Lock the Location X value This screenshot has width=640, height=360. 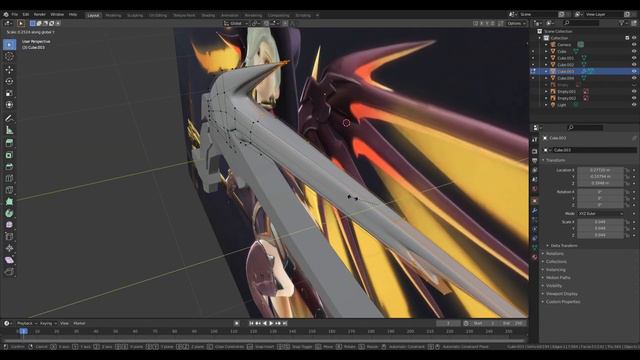[627, 170]
